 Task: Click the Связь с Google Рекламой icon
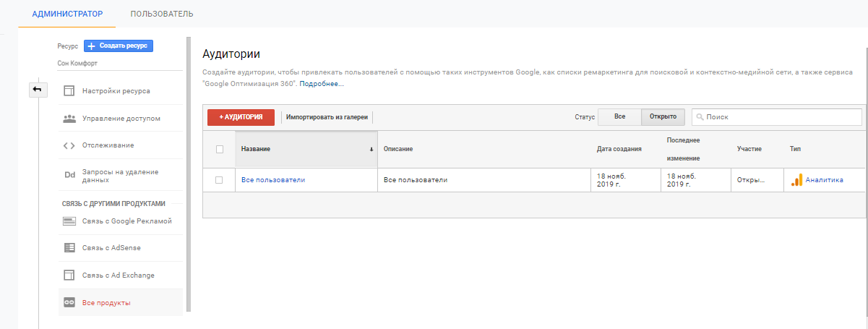pyautogui.click(x=69, y=221)
